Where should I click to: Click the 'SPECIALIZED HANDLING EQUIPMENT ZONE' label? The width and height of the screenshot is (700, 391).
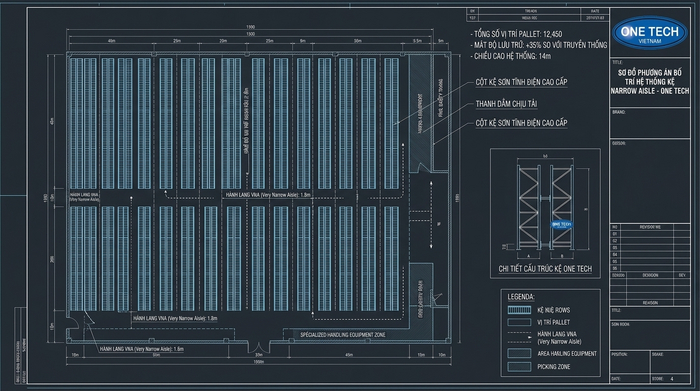tap(342, 335)
